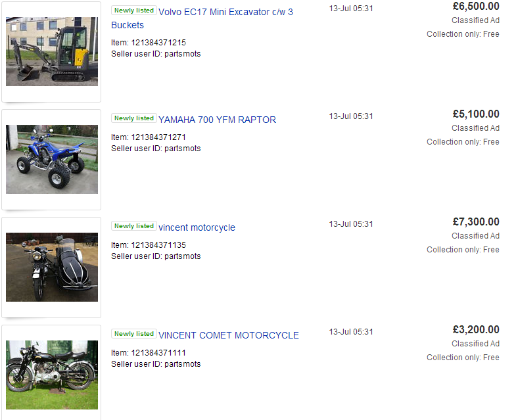Select item number 121384371271

click(x=158, y=137)
